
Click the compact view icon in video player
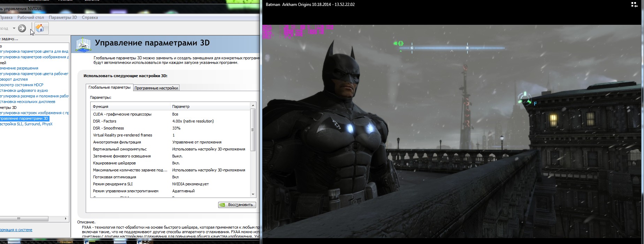click(634, 5)
